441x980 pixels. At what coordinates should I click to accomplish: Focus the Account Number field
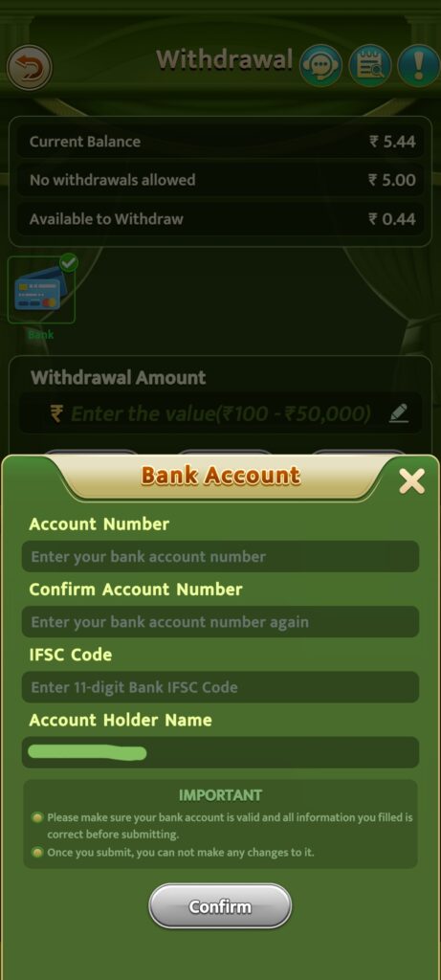[x=220, y=556]
